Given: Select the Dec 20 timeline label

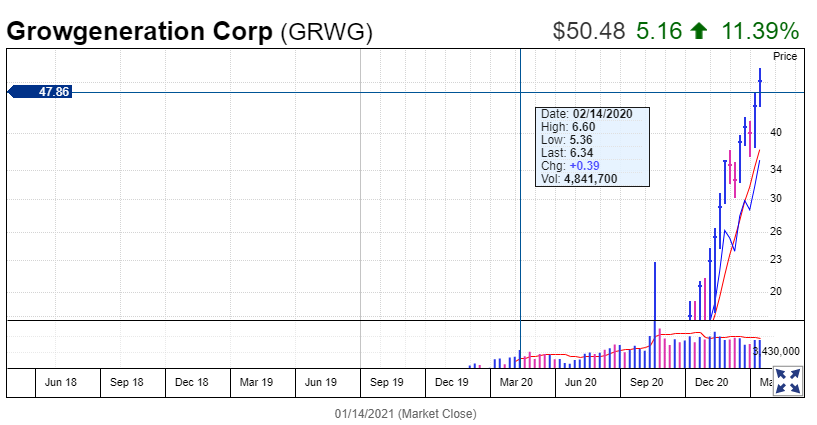Looking at the screenshot, I should point(711,382).
